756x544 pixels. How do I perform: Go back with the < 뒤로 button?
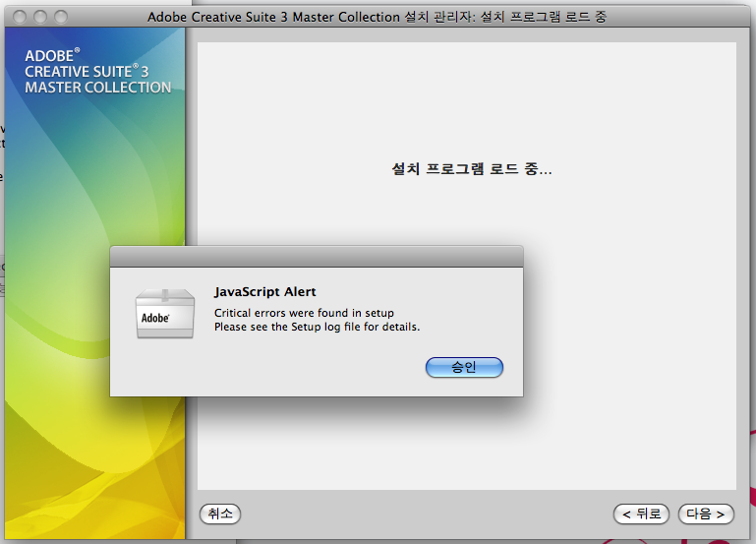(641, 514)
